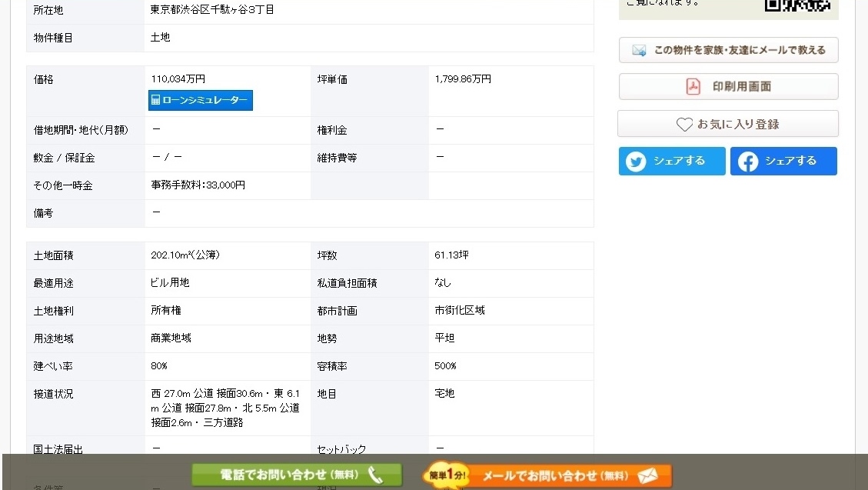Select address 東京都渋谷区千駄ヶ谷3丁目
Image resolution: width=868 pixels, height=490 pixels.
pos(212,9)
